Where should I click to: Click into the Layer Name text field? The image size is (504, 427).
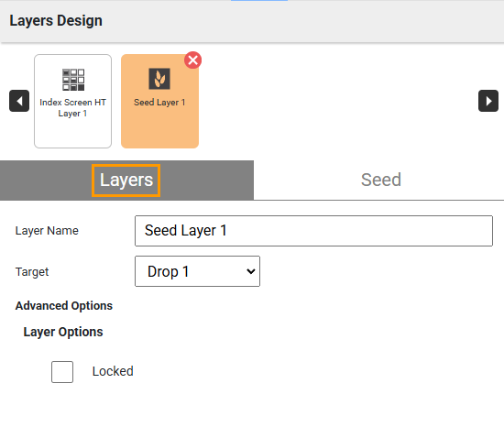tap(313, 231)
